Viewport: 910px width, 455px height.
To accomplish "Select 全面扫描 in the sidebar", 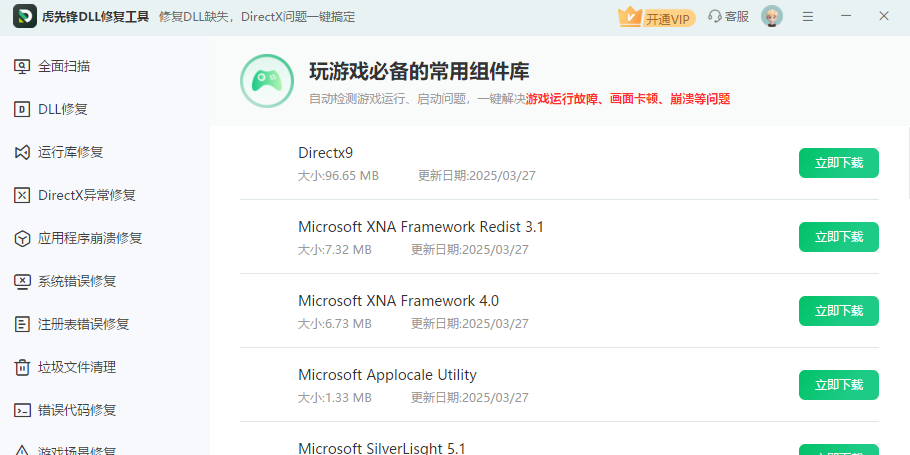I will [64, 67].
